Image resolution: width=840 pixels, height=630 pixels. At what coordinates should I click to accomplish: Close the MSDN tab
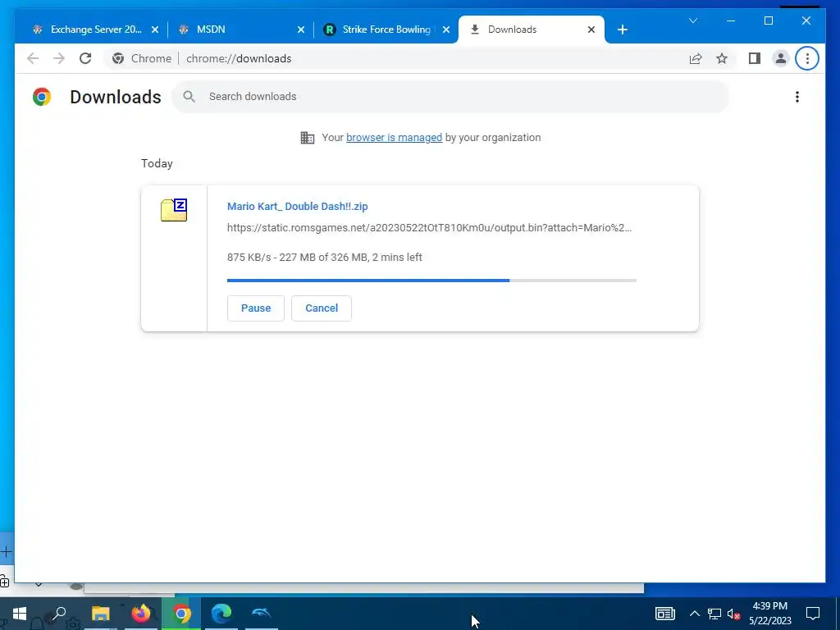pos(301,30)
